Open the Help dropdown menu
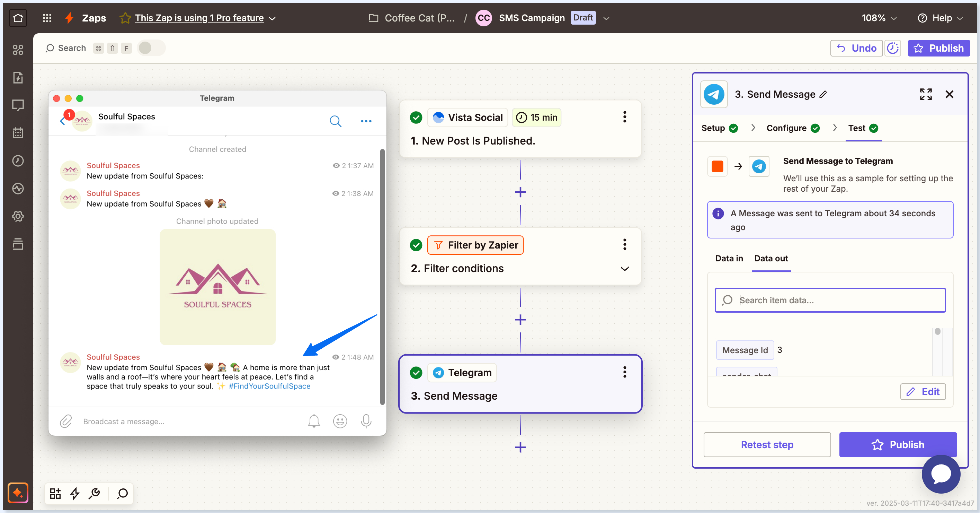The width and height of the screenshot is (980, 513). [x=941, y=18]
